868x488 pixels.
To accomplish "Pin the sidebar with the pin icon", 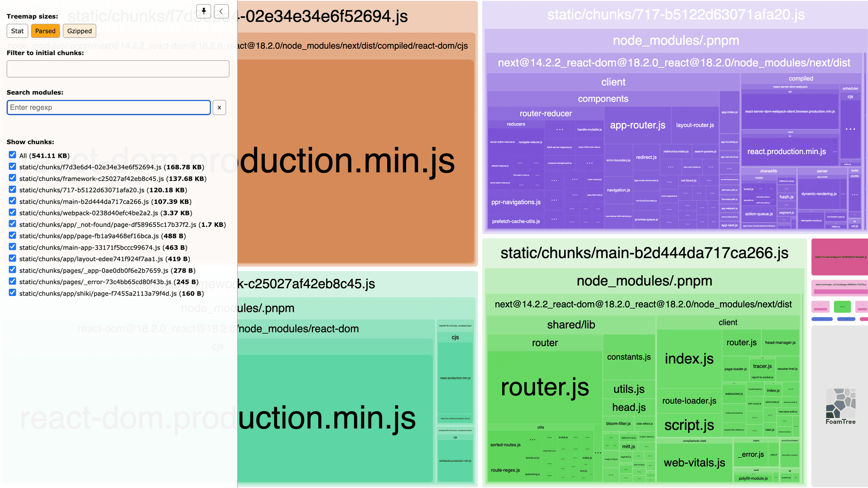I will point(203,11).
